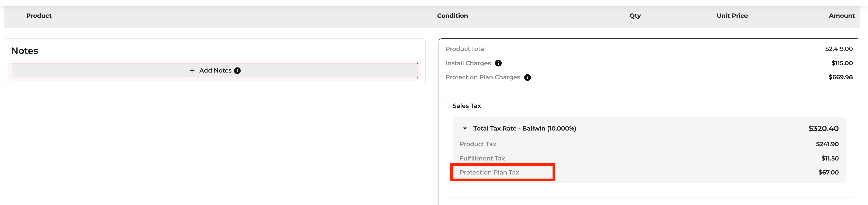Click the Protection Plan Tax amount $67.00
Viewport: 868px width, 205px height.
coord(828,172)
